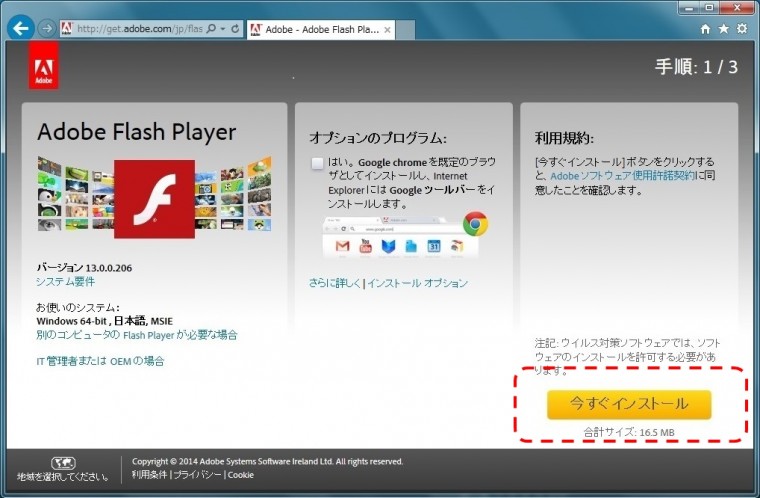Open the address bar dropdown arrow
This screenshot has height=498, width=760.
(223, 29)
